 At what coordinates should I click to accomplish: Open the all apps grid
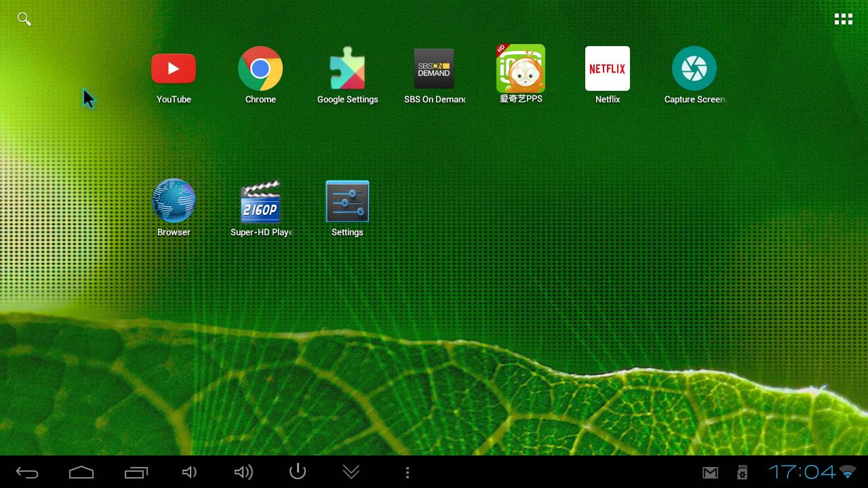tap(844, 19)
